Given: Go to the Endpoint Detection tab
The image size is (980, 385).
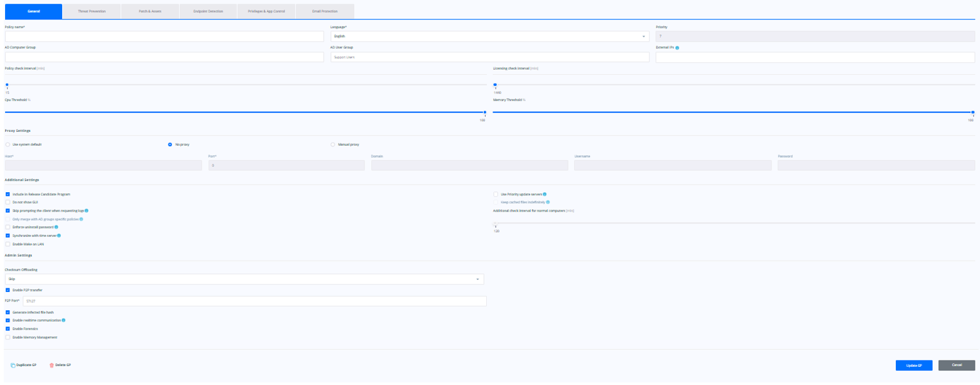Looking at the screenshot, I should [208, 11].
